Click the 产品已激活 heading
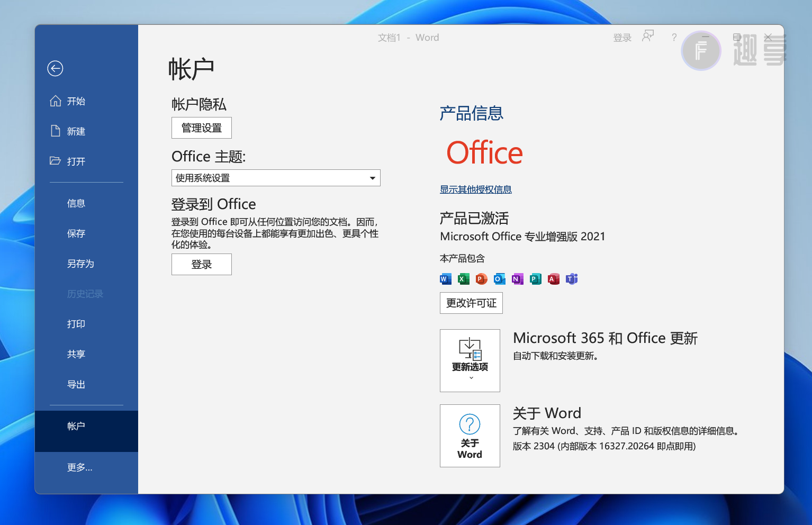The image size is (812, 525). point(474,218)
